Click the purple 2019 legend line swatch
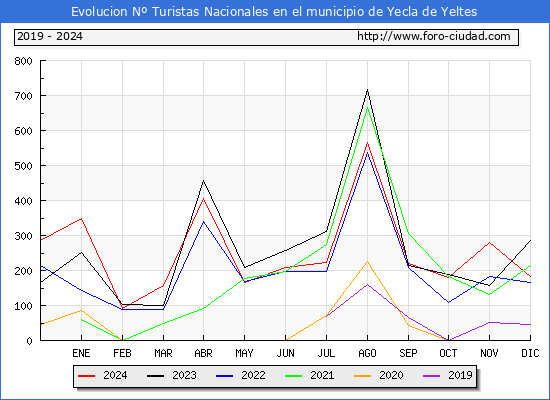550x400 pixels. (431, 376)
